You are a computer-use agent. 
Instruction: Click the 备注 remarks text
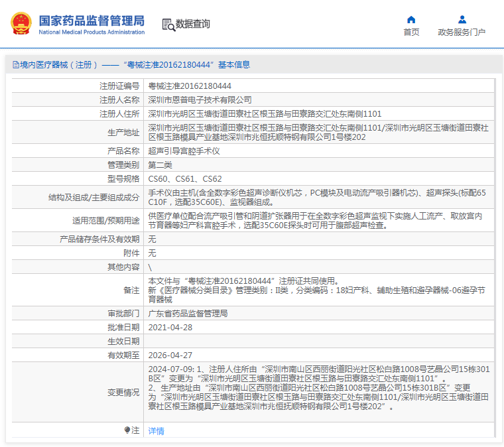point(316,290)
